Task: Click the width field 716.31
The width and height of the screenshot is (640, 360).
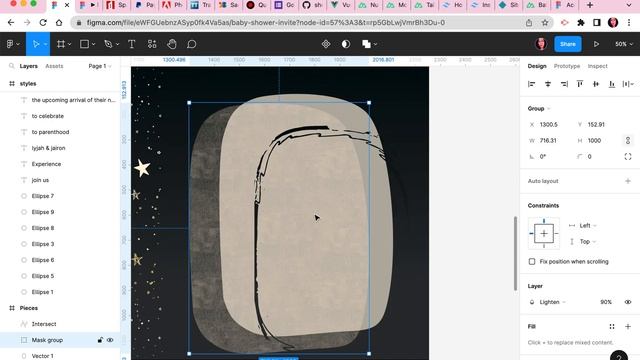Action: [x=548, y=140]
